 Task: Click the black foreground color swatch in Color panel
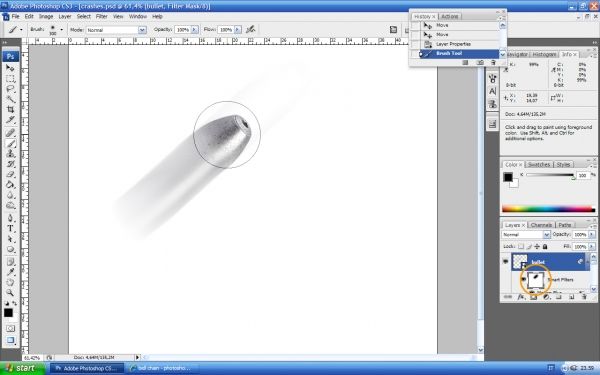tap(508, 177)
